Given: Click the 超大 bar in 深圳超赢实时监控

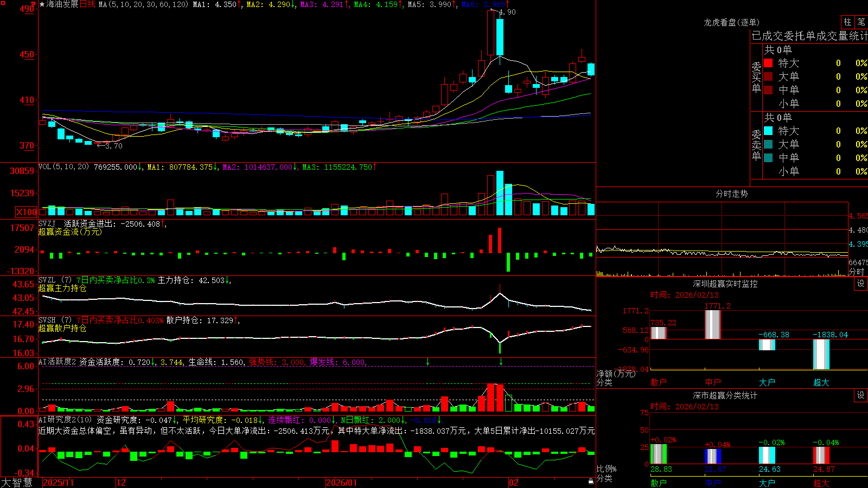Looking at the screenshot, I should coord(821,355).
